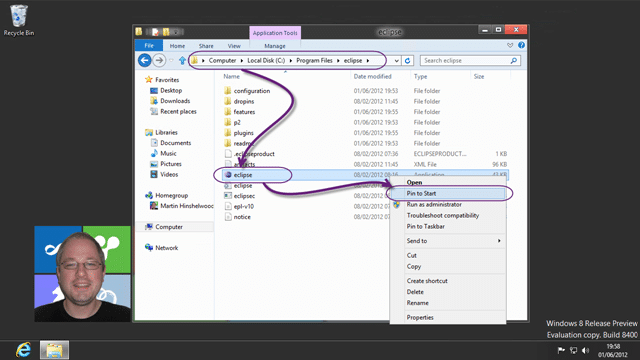Open volume control in system tray
Viewport: 640px width, 360px height.
pyautogui.click(x=586, y=350)
